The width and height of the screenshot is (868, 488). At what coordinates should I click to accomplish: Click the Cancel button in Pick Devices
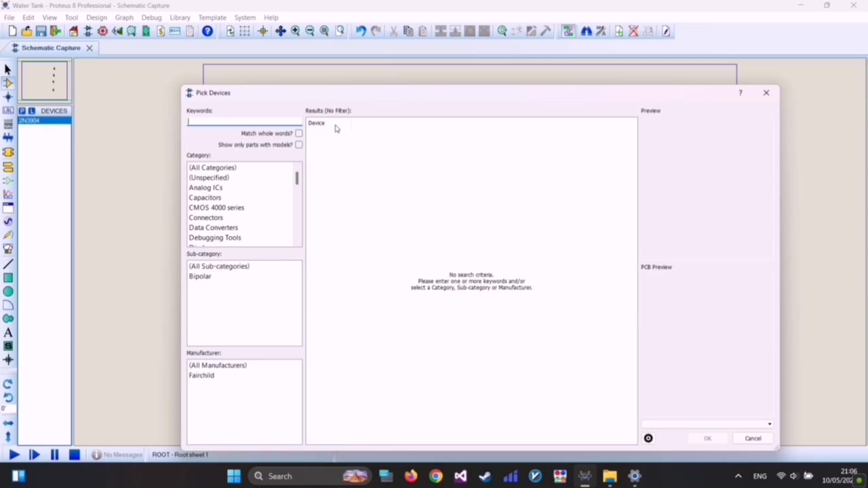coord(753,439)
